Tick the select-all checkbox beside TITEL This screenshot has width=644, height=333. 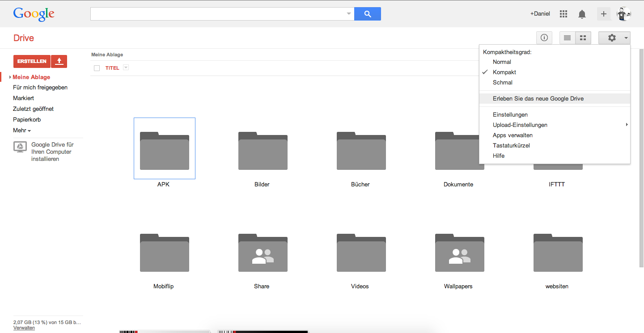tap(97, 68)
